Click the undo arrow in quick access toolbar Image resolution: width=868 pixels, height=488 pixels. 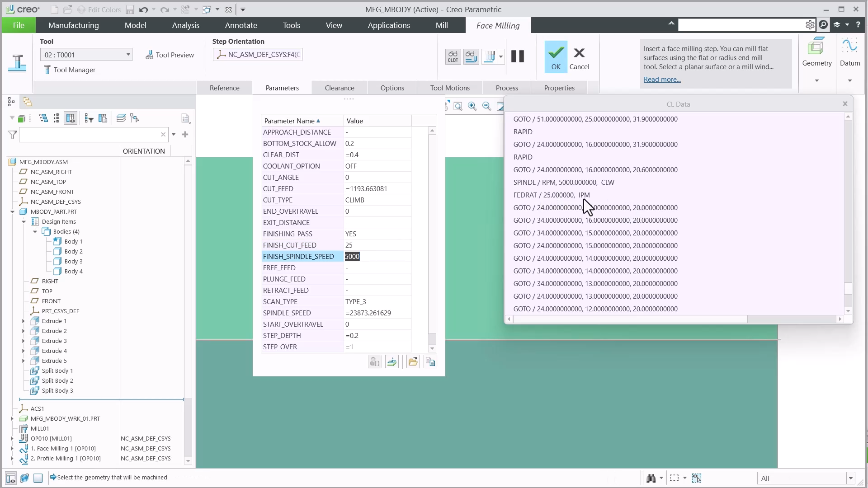pyautogui.click(x=143, y=9)
